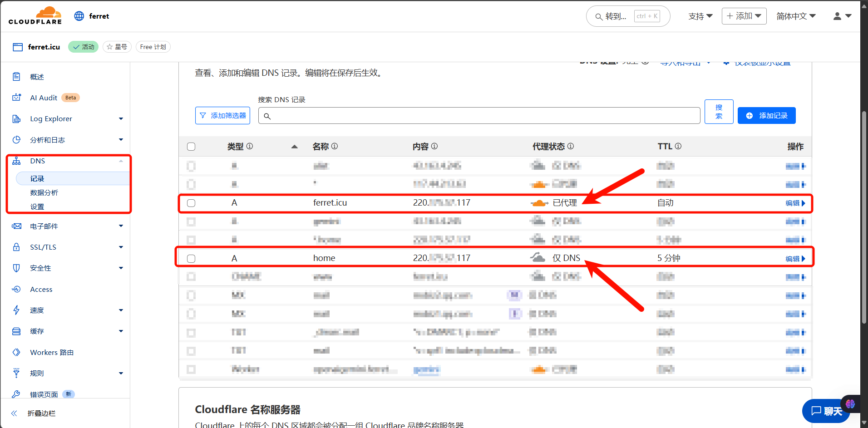The image size is (868, 428).
Task: Click the 搜索 search button
Action: tap(719, 111)
